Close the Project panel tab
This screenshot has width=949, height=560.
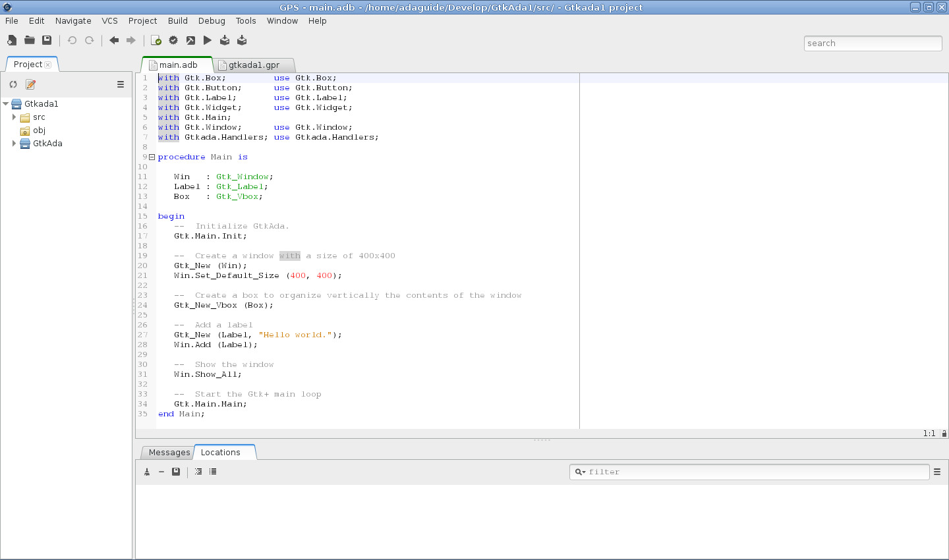[48, 65]
